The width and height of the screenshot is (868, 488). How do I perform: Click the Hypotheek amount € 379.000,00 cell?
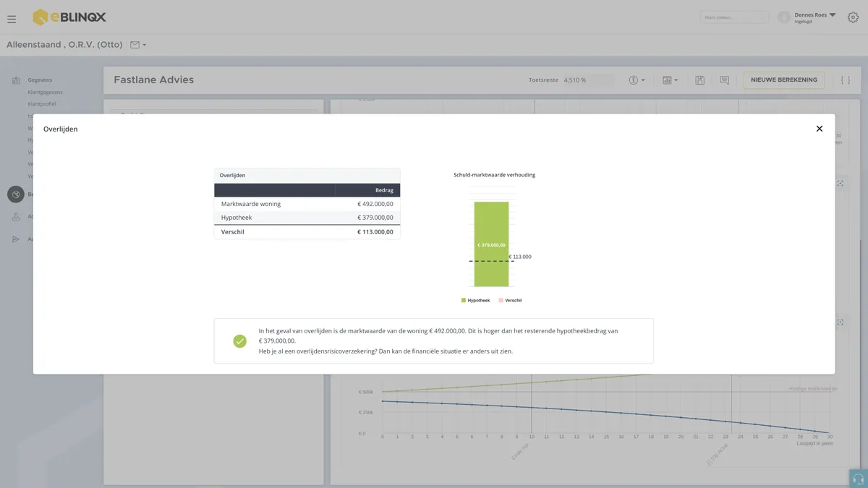click(x=375, y=218)
